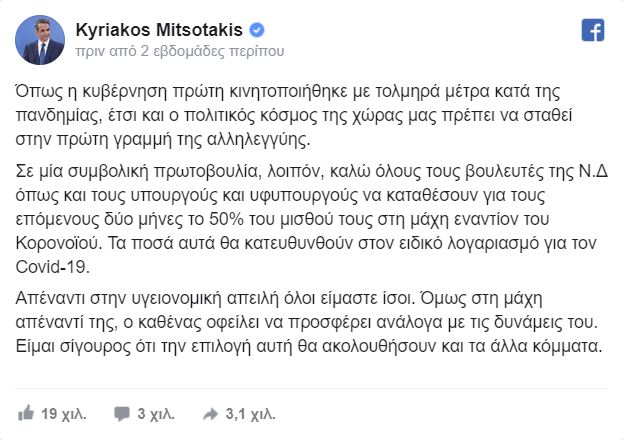Click the word 'Κορονοϊού' in the post

click(x=57, y=243)
